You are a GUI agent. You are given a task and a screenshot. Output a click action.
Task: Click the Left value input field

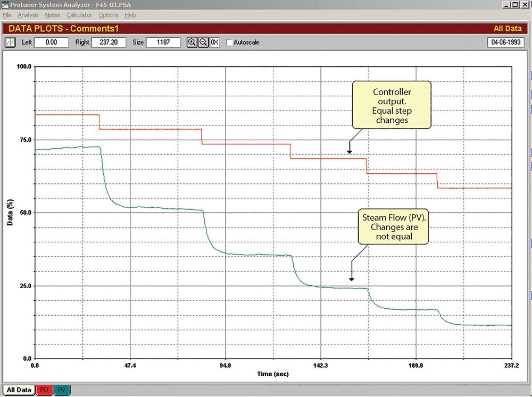click(51, 42)
